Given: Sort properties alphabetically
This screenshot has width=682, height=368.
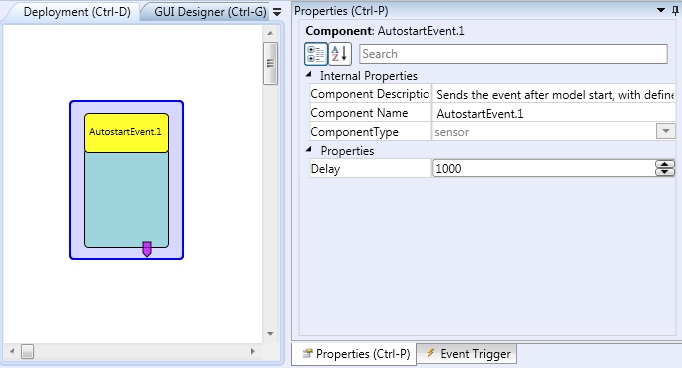Looking at the screenshot, I should coord(340,54).
